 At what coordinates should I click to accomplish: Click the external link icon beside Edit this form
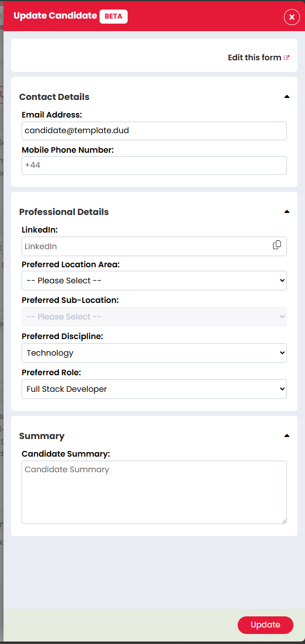(286, 58)
